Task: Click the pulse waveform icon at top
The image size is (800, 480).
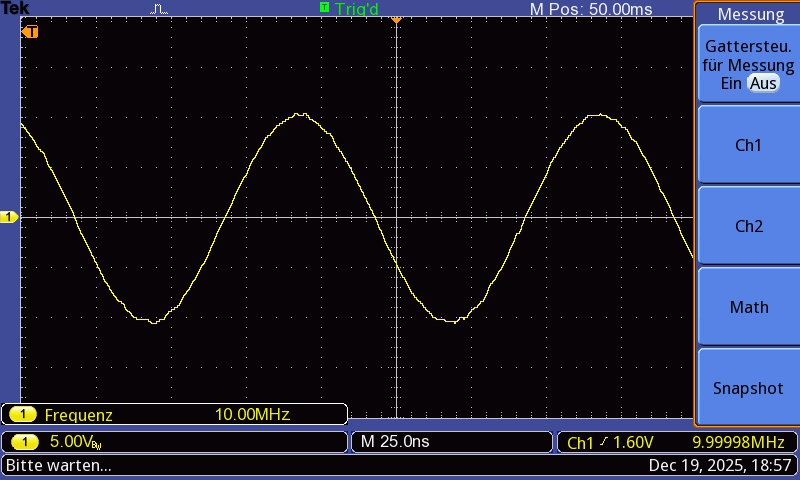Action: [x=159, y=9]
